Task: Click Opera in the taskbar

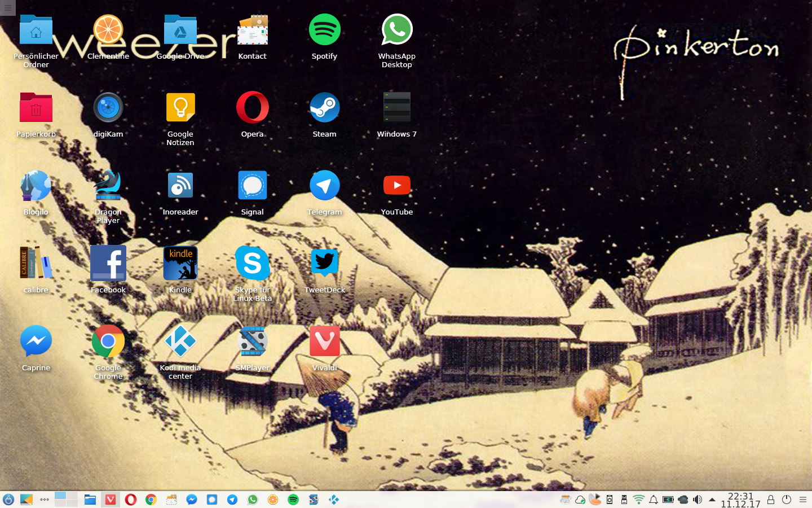Action: tap(131, 500)
